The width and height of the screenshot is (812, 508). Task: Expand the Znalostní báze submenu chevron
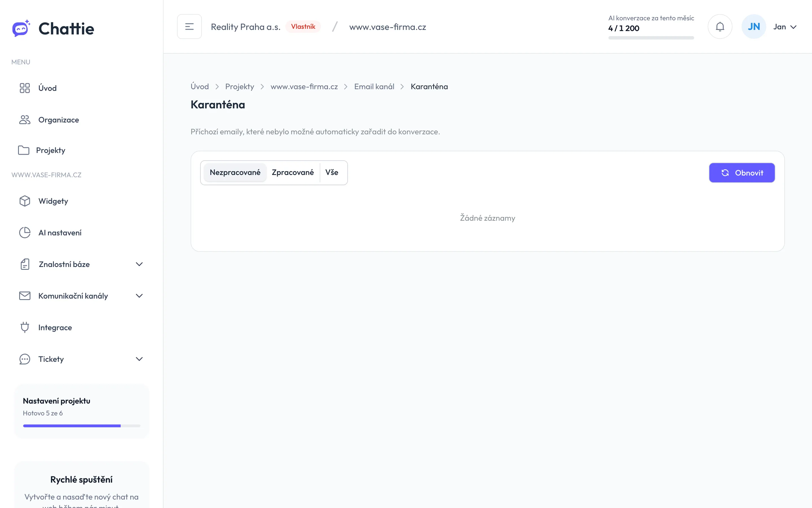139,264
